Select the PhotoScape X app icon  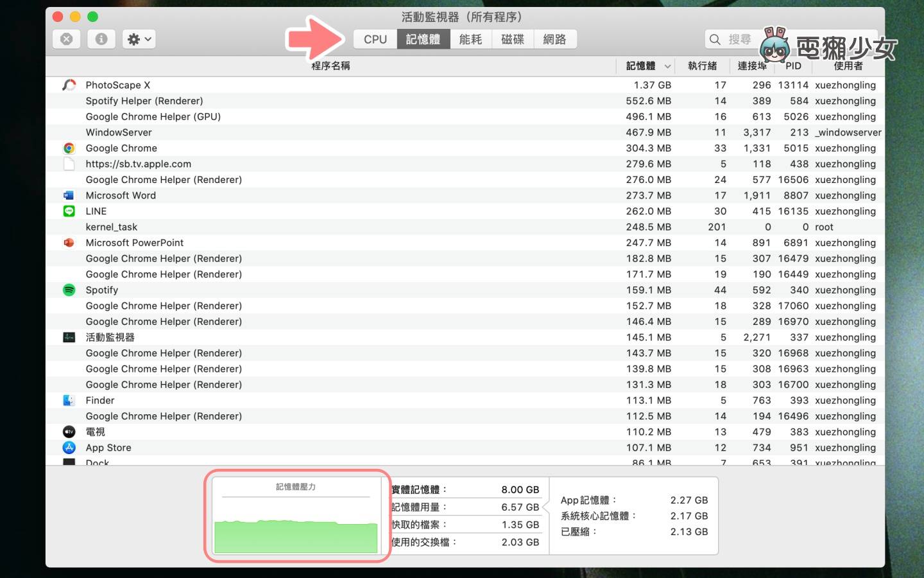pyautogui.click(x=69, y=85)
